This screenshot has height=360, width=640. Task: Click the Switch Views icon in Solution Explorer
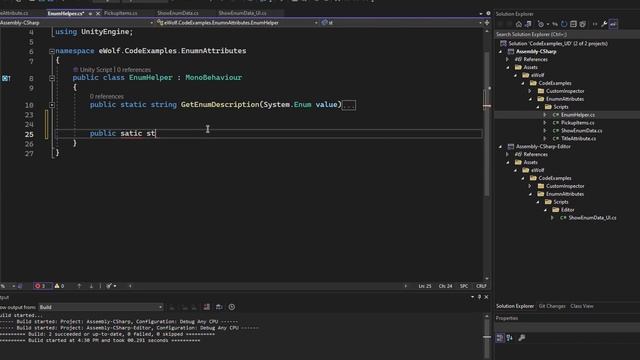(x=528, y=24)
